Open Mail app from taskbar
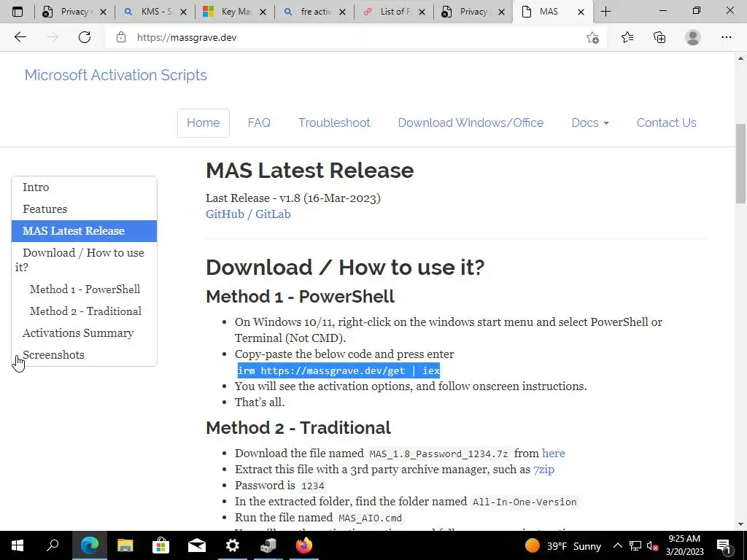 [196, 545]
